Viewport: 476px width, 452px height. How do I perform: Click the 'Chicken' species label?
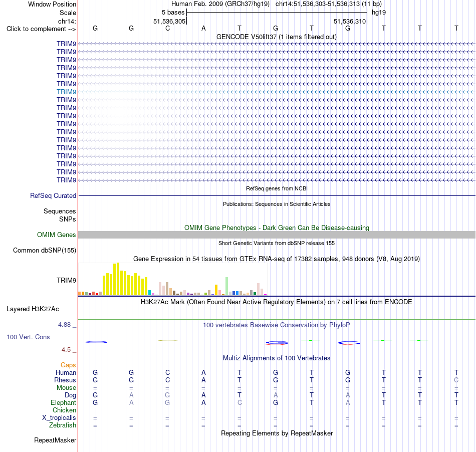point(64,410)
